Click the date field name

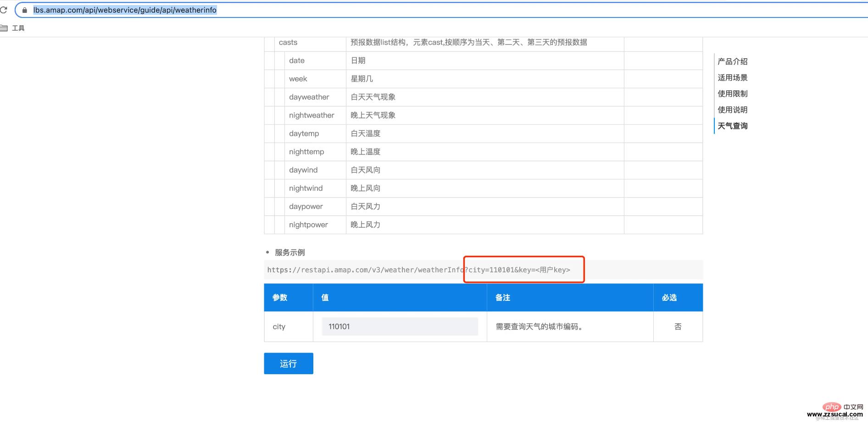(297, 61)
